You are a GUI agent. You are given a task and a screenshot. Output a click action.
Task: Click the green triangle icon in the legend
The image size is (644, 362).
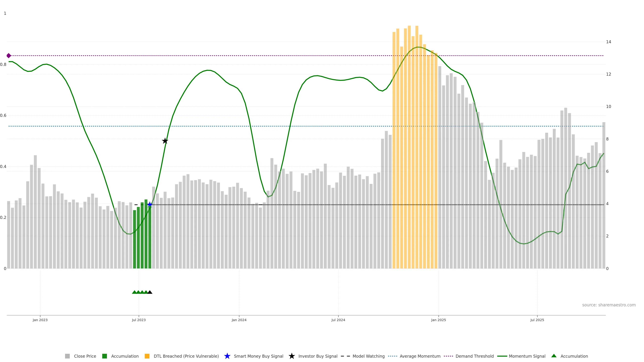(554, 356)
